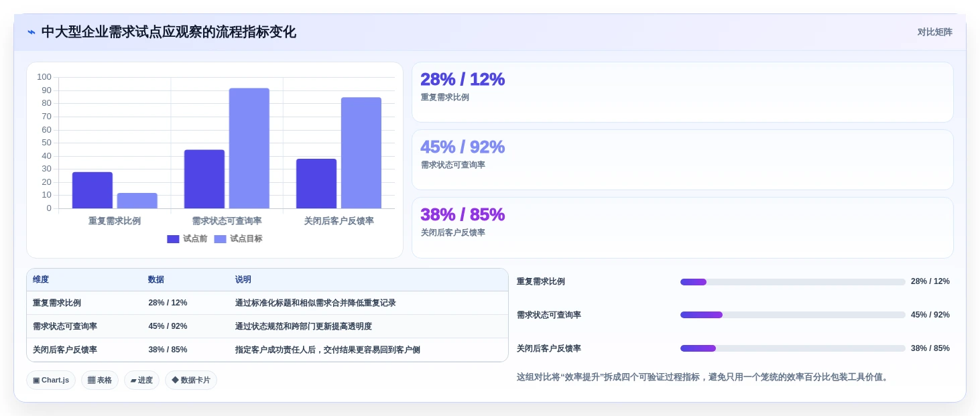Click the title 中大型企业需求试点应观察的流程指标变化

(x=169, y=32)
